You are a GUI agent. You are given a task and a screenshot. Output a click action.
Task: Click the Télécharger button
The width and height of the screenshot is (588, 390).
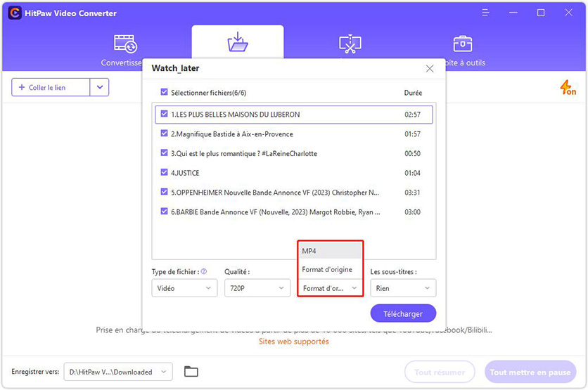point(403,313)
